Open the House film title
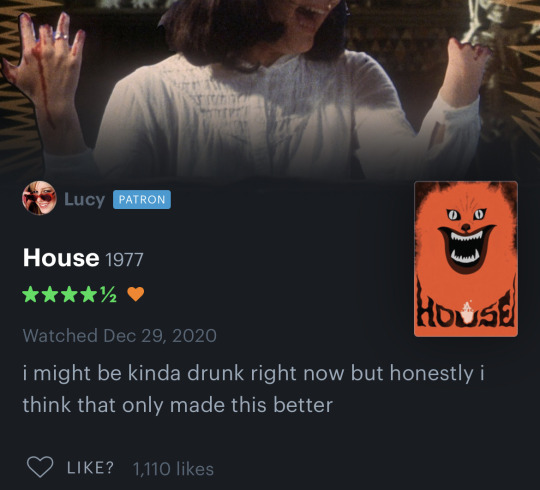Screen dimensions: 540x490 pos(61,258)
